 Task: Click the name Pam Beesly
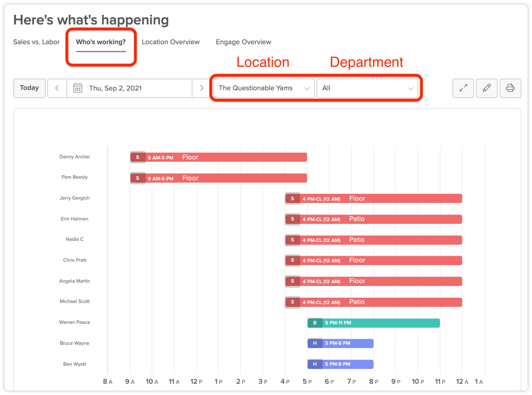74,177
